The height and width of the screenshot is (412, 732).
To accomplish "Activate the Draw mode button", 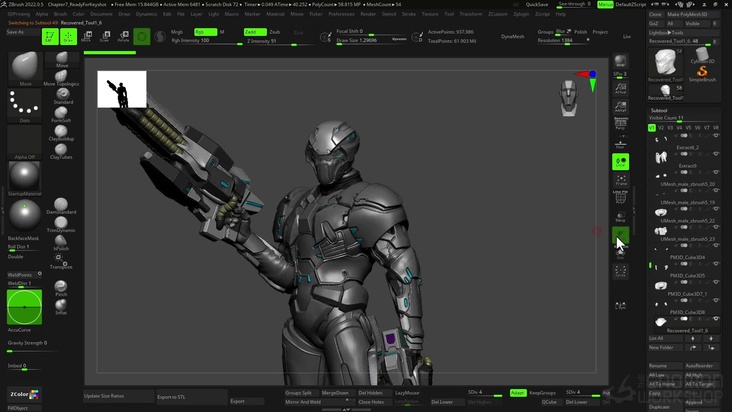I will click(68, 36).
